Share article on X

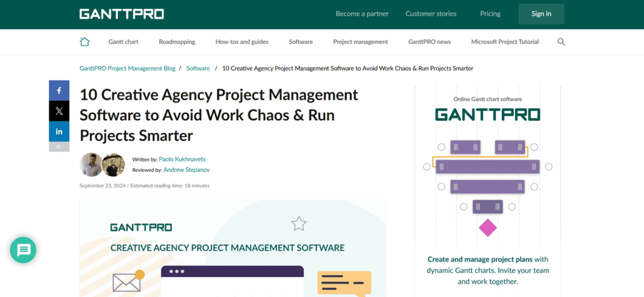coord(59,111)
